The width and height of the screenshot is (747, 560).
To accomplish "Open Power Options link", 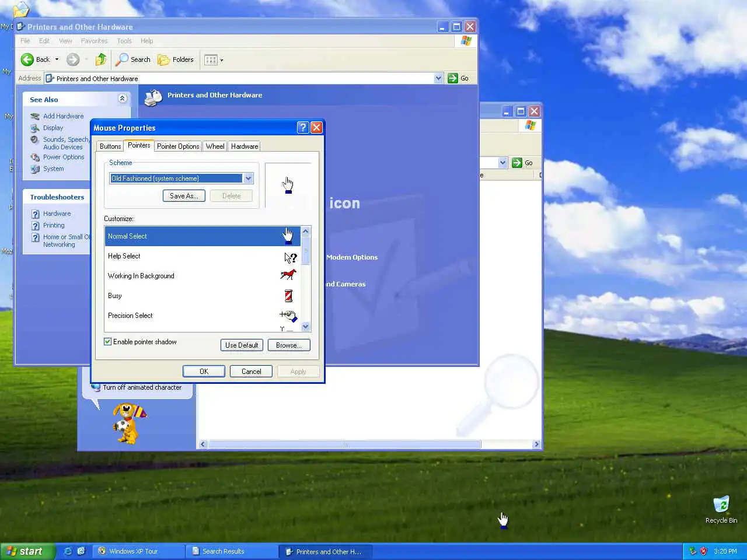I will click(x=64, y=157).
